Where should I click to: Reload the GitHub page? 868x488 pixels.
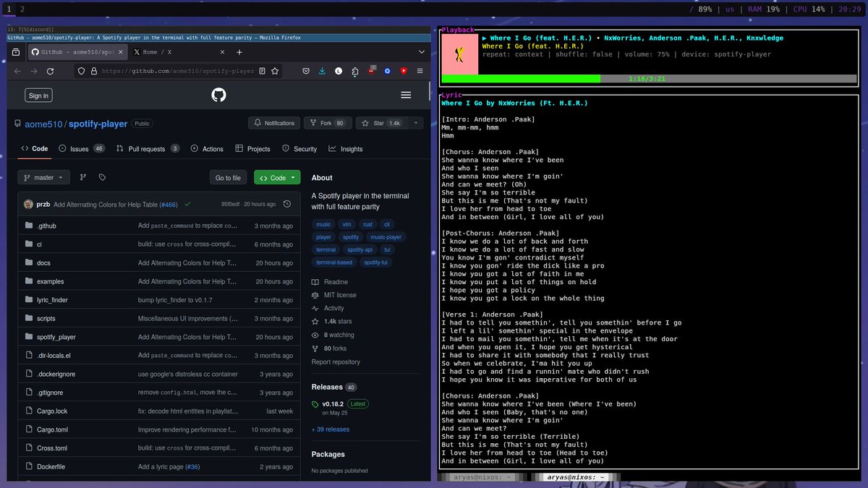coord(50,71)
